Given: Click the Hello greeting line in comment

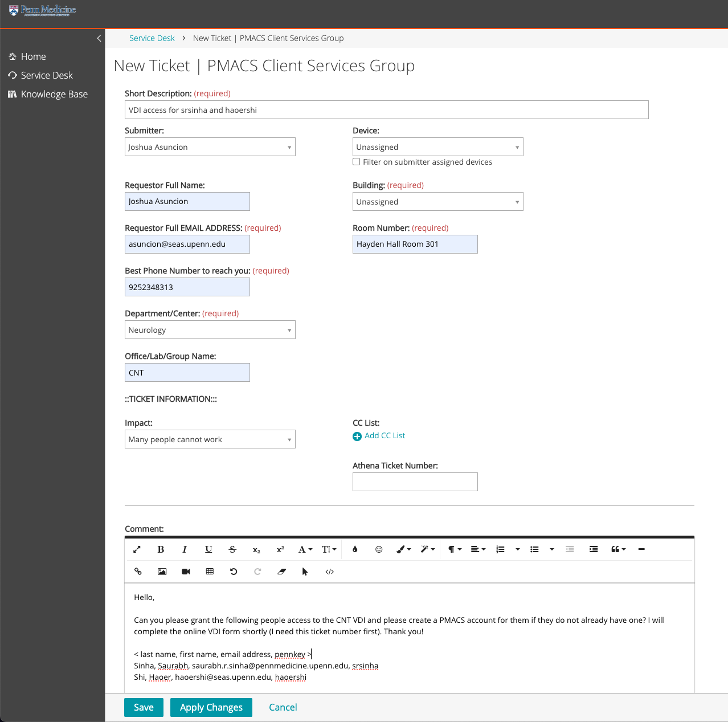Looking at the screenshot, I should [x=144, y=597].
